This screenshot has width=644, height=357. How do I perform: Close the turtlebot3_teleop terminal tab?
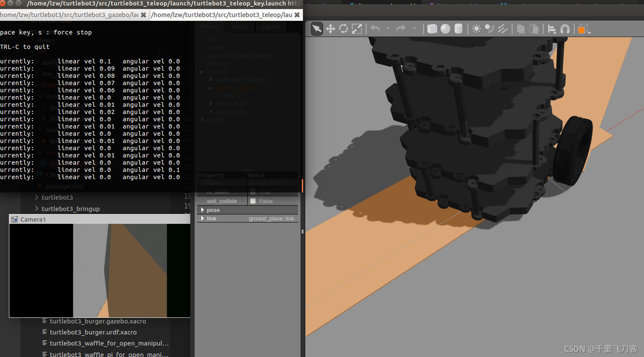(297, 15)
